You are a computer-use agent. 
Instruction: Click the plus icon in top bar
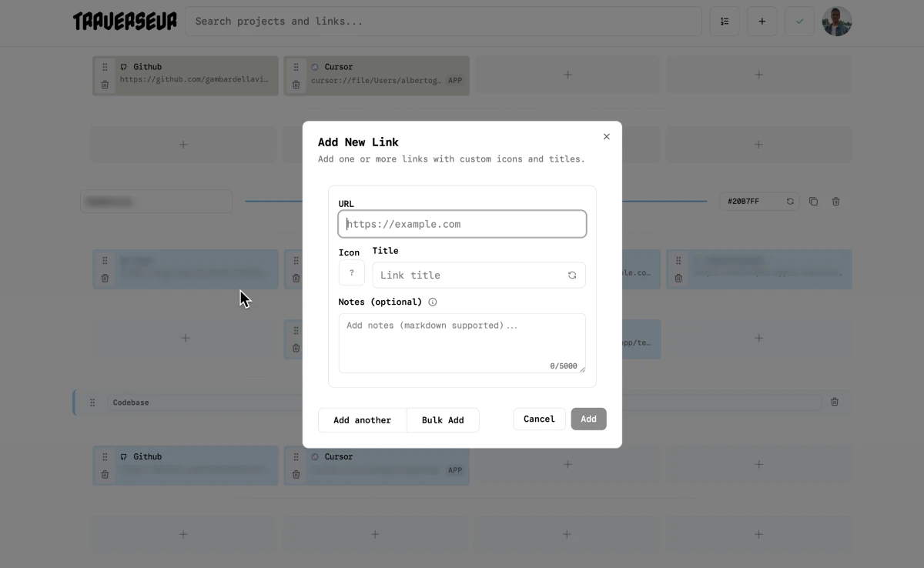point(762,22)
